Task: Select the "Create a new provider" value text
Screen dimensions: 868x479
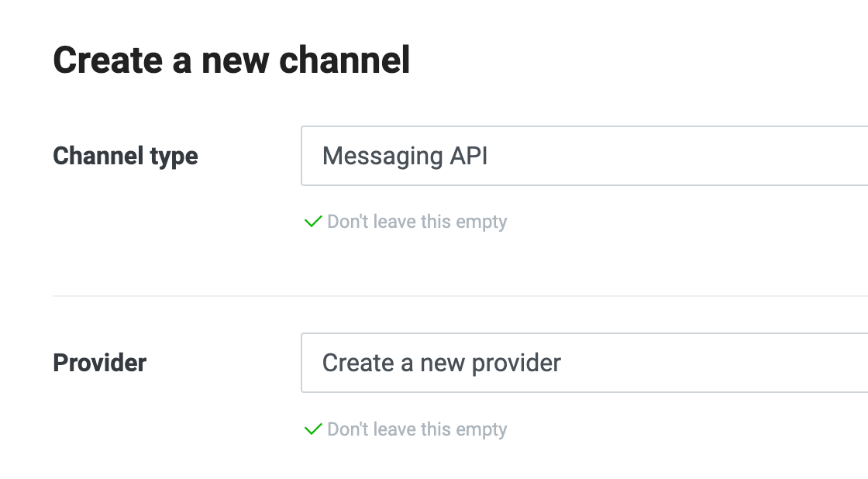Action: 441,363
